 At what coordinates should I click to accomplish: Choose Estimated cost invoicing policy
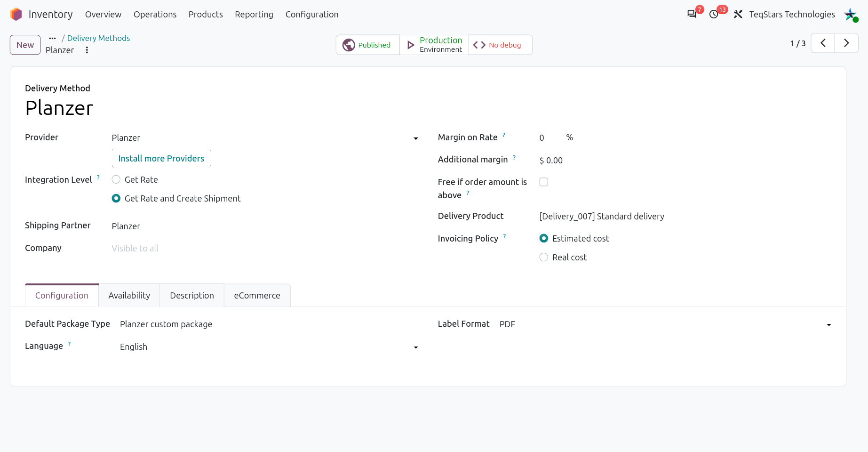[x=544, y=238]
